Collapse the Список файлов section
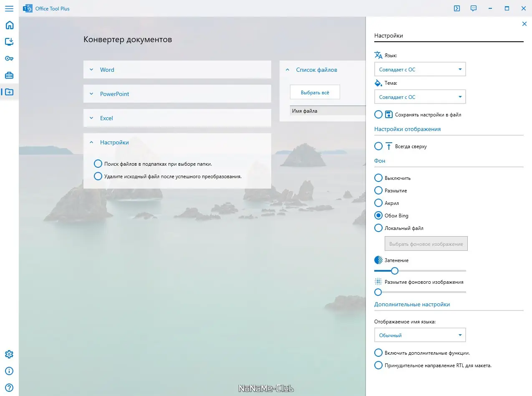The width and height of the screenshot is (532, 396). 322,70
